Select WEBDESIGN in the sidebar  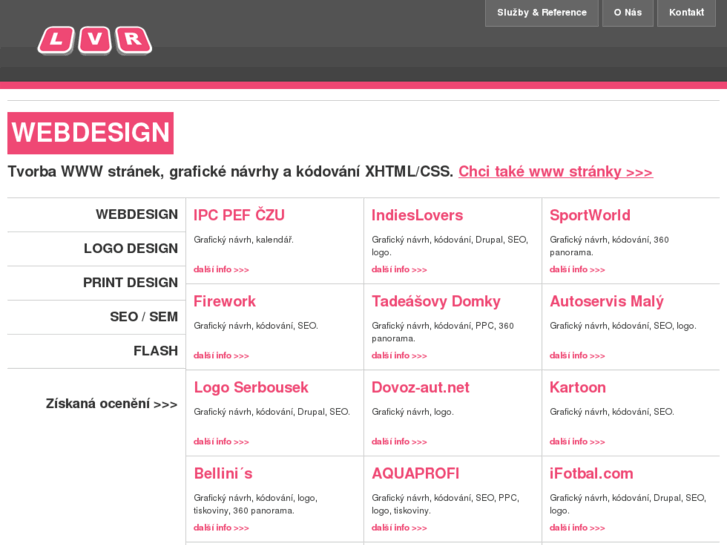click(137, 214)
